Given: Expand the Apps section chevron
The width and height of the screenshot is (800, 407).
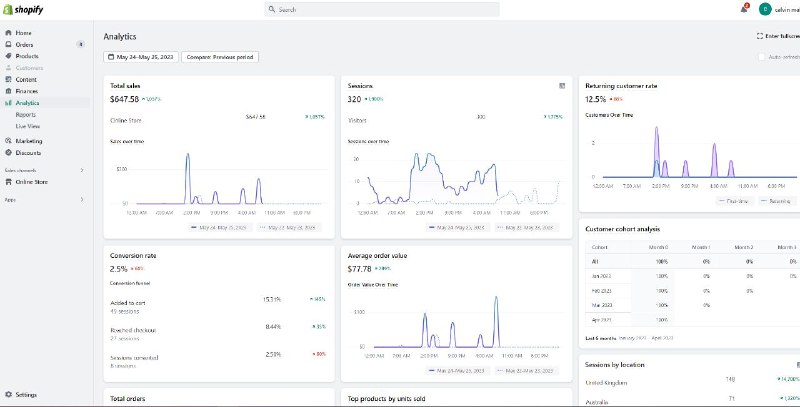Looking at the screenshot, I should (82, 200).
